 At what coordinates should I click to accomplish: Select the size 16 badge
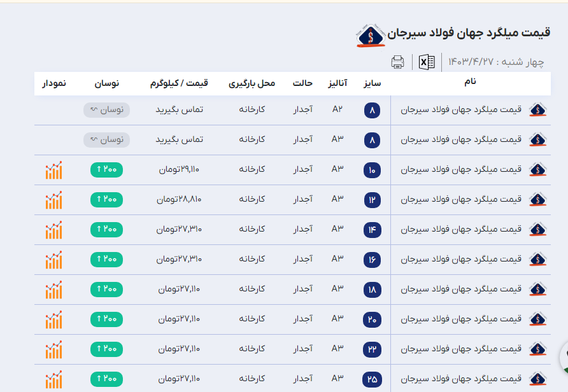tap(373, 260)
